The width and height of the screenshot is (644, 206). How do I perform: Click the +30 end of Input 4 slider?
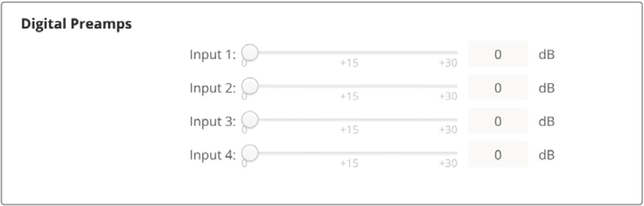(x=455, y=152)
